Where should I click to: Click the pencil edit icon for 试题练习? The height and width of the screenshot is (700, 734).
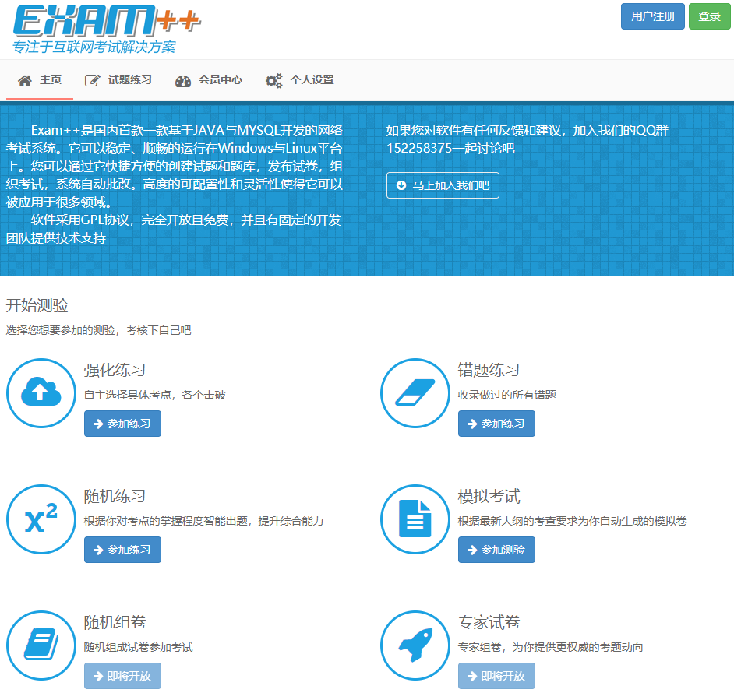click(92, 80)
